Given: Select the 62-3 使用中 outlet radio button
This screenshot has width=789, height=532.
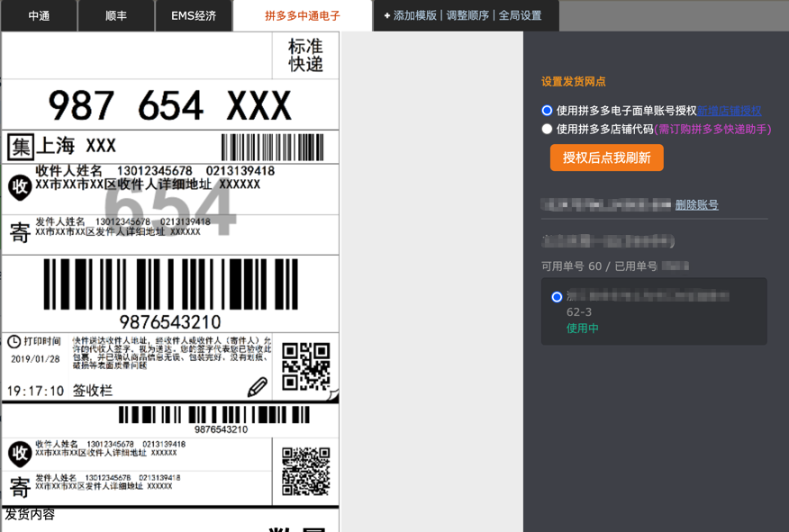Looking at the screenshot, I should point(557,297).
